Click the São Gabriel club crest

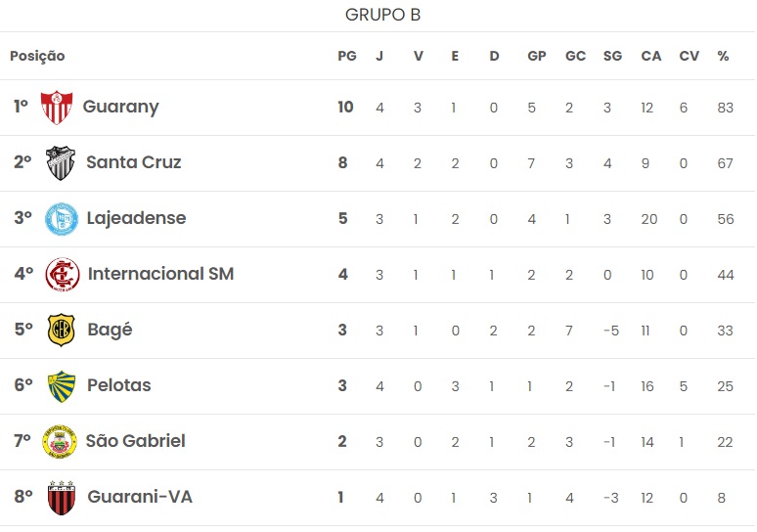click(x=61, y=442)
